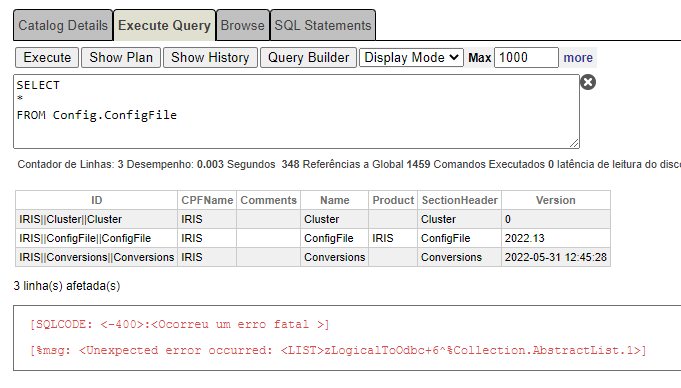The height and width of the screenshot is (388, 681).
Task: Click the '1459 Comandos Executados' statistic
Action: click(476, 164)
